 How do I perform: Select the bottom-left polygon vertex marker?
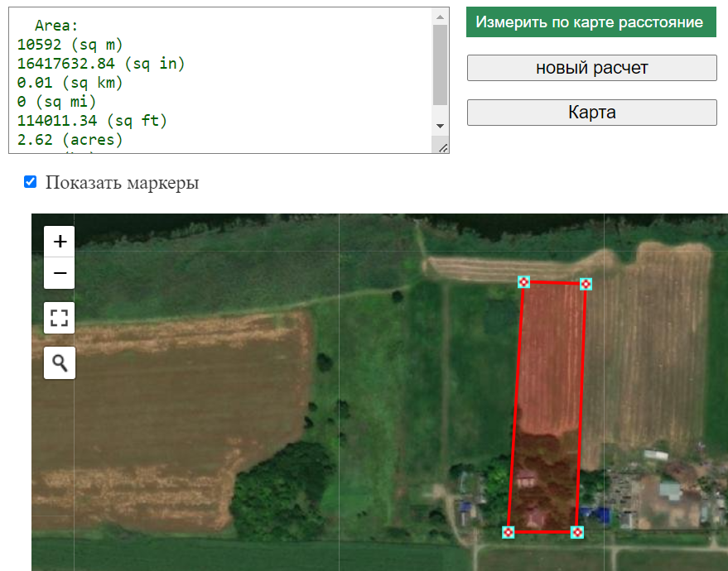pyautogui.click(x=509, y=532)
